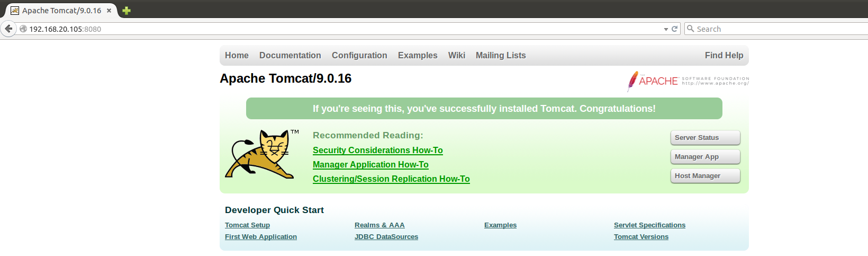Screen dimensions: 868x256
Task: Open the Examples item in top navigation
Action: (x=418, y=55)
